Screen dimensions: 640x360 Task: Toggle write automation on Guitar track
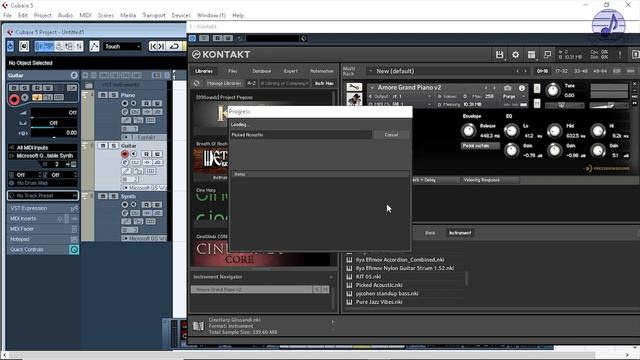point(157,154)
